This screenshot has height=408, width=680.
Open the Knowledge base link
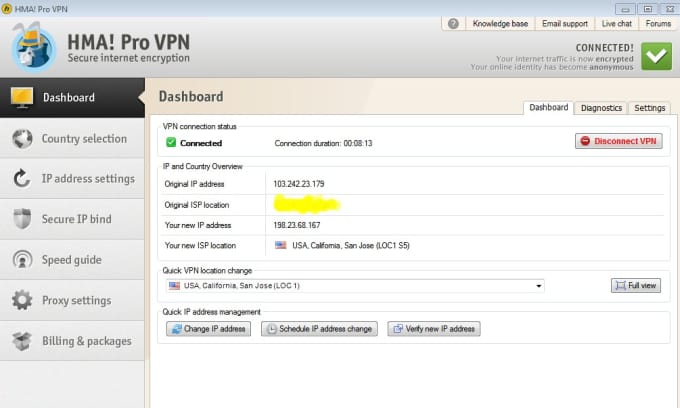coord(500,24)
